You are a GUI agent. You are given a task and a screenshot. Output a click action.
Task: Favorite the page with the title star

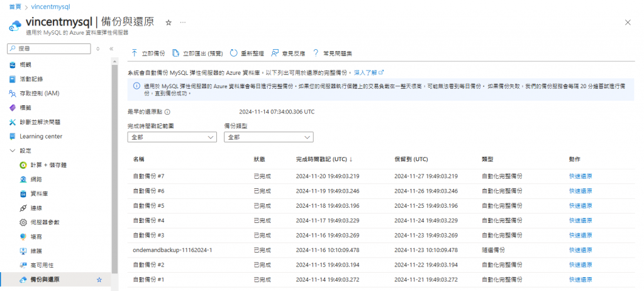169,23
